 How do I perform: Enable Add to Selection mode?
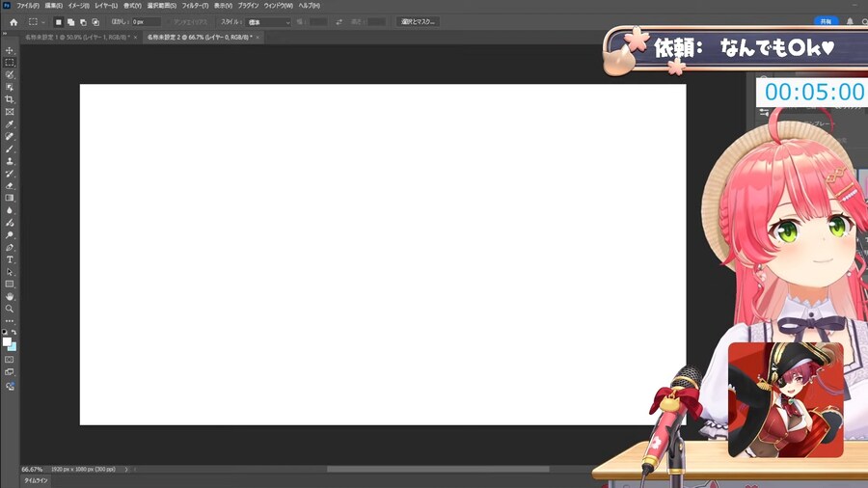pos(70,22)
